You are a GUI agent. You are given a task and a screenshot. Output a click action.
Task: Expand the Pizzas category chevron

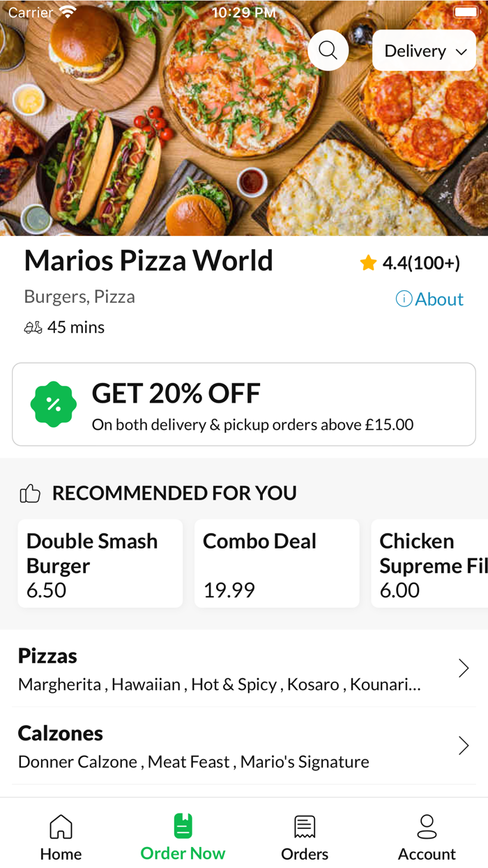click(x=464, y=668)
